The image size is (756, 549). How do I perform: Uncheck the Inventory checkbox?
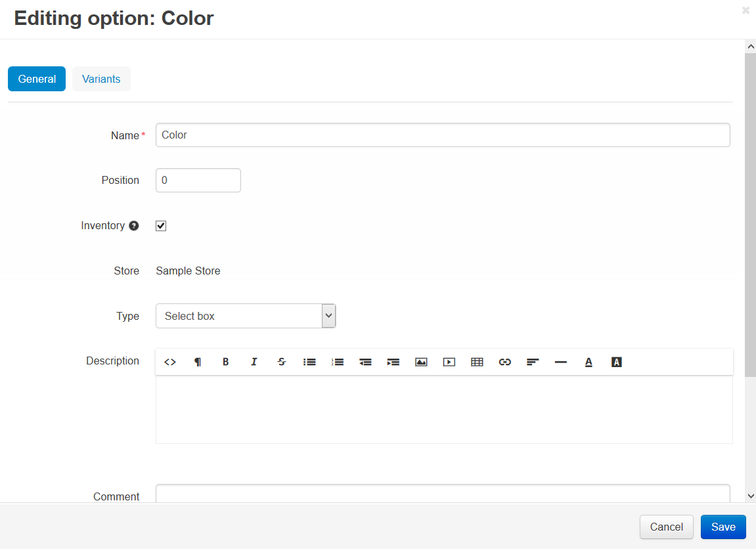coord(161,226)
